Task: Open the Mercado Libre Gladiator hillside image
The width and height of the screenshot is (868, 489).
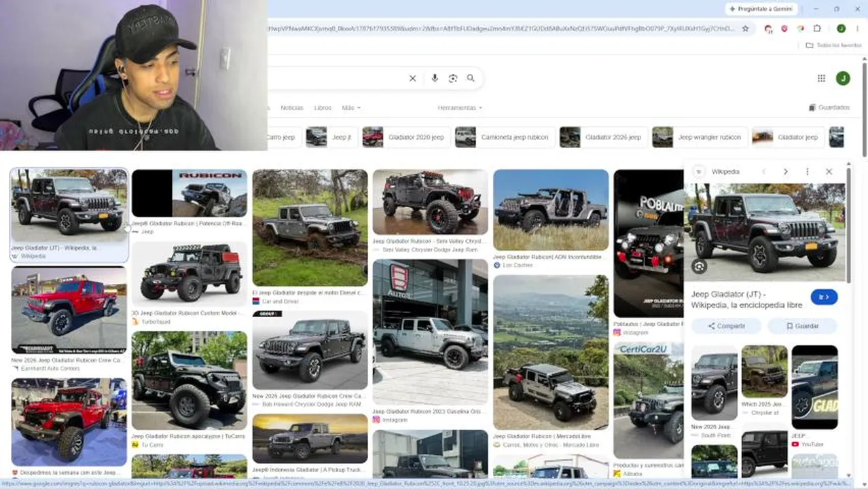Action: pos(551,352)
